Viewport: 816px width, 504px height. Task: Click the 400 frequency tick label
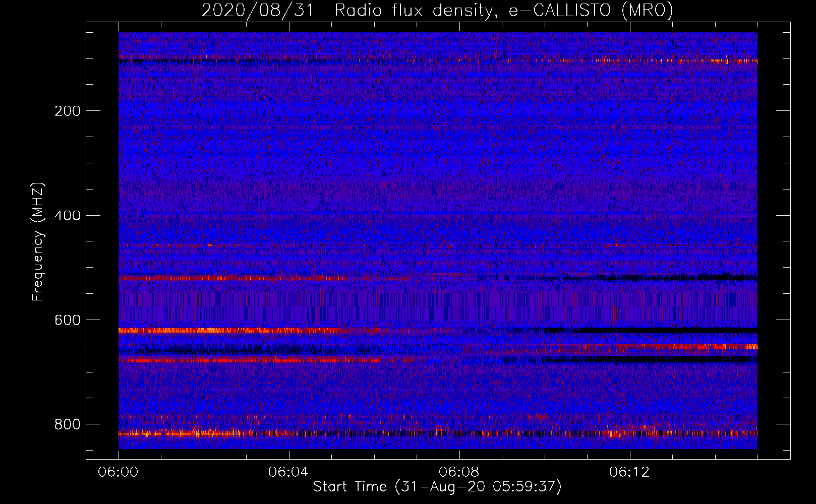click(68, 216)
